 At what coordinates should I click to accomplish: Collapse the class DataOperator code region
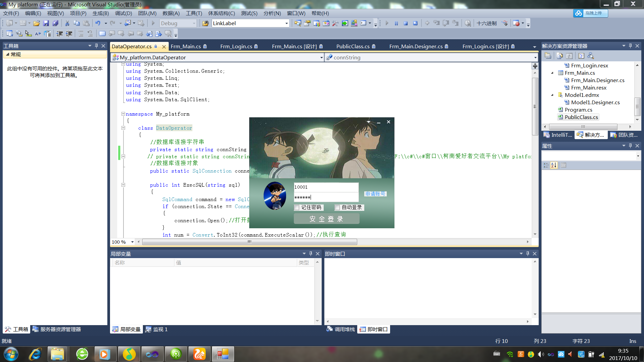point(123,128)
